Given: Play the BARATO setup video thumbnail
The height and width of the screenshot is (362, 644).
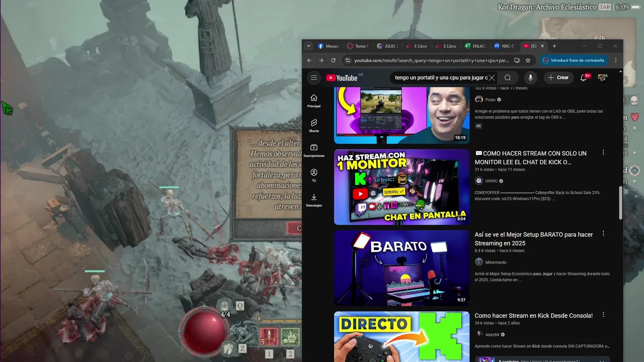Looking at the screenshot, I should tap(401, 268).
